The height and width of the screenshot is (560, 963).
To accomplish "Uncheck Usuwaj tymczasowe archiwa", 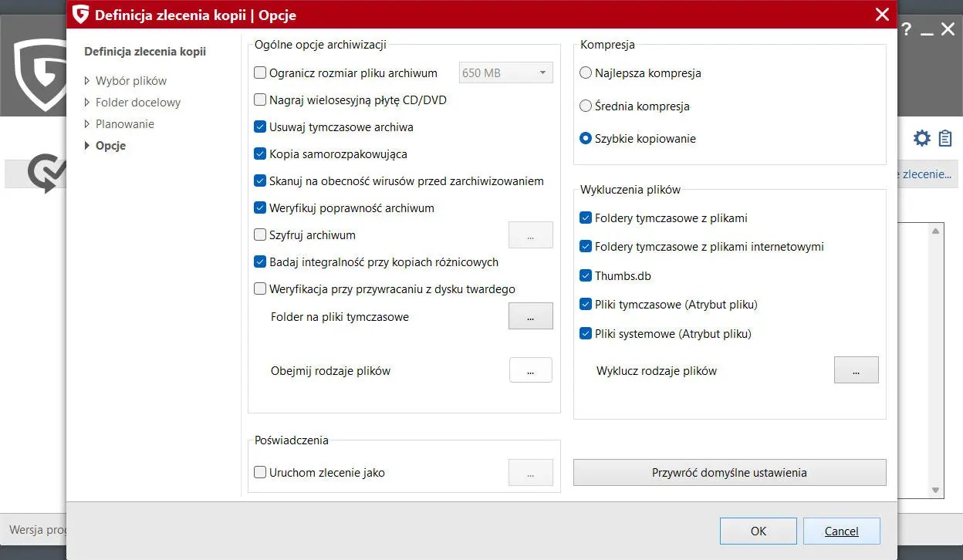I will click(260, 127).
